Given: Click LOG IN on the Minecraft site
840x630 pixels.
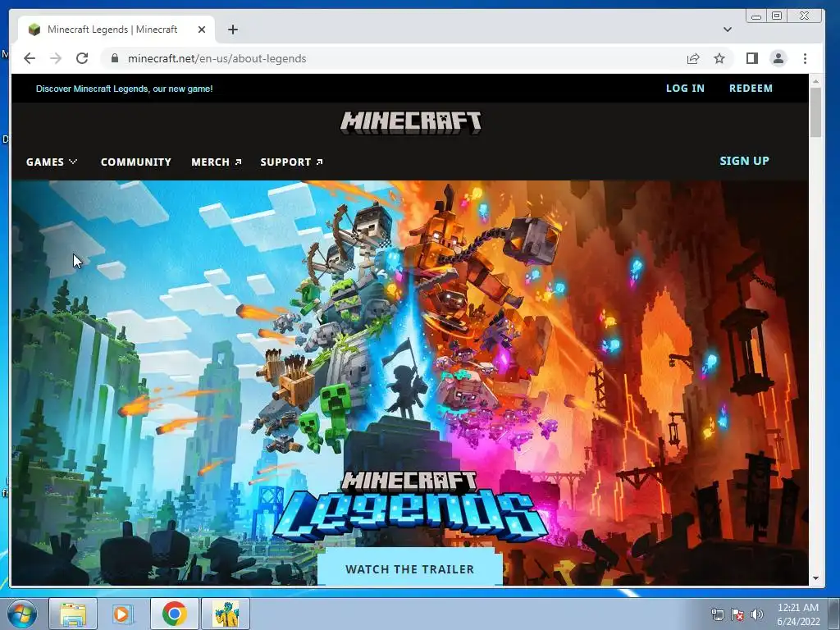Looking at the screenshot, I should click(x=685, y=89).
